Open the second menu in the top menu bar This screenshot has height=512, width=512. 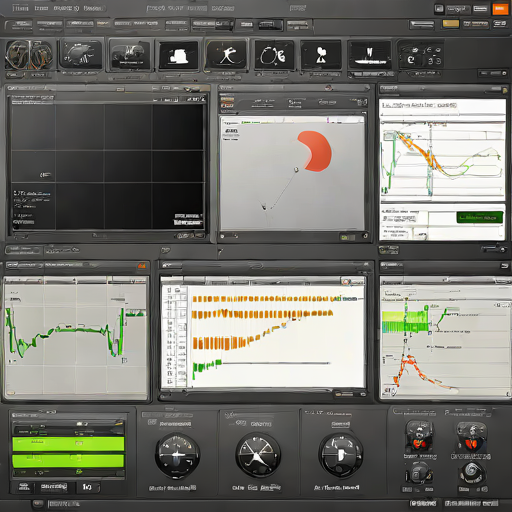41,8
